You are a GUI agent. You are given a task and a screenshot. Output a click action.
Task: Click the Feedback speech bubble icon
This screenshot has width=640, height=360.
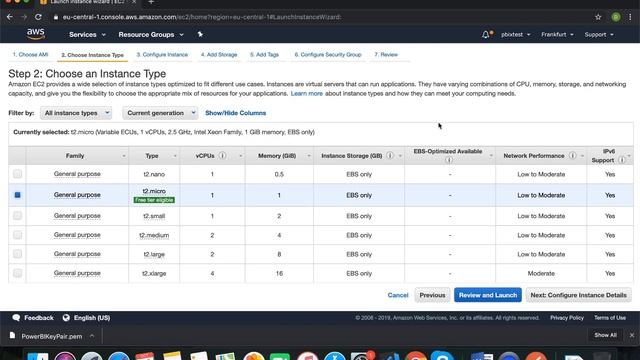16,318
